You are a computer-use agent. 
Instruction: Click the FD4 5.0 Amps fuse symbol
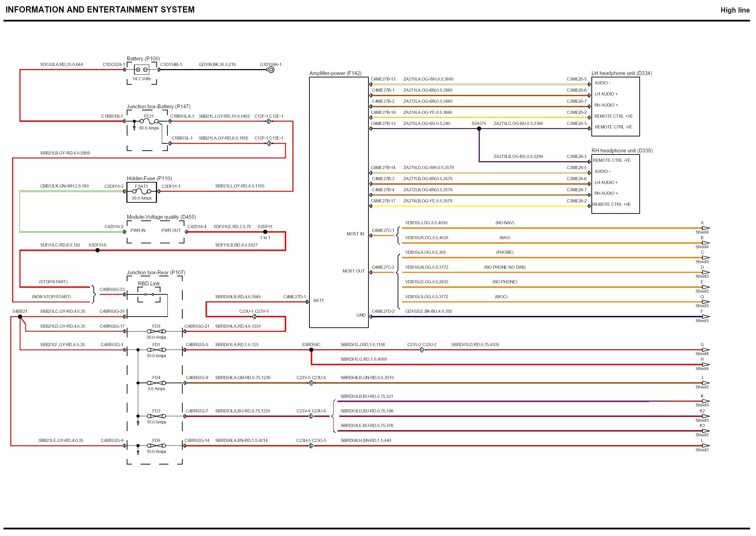[x=156, y=383]
